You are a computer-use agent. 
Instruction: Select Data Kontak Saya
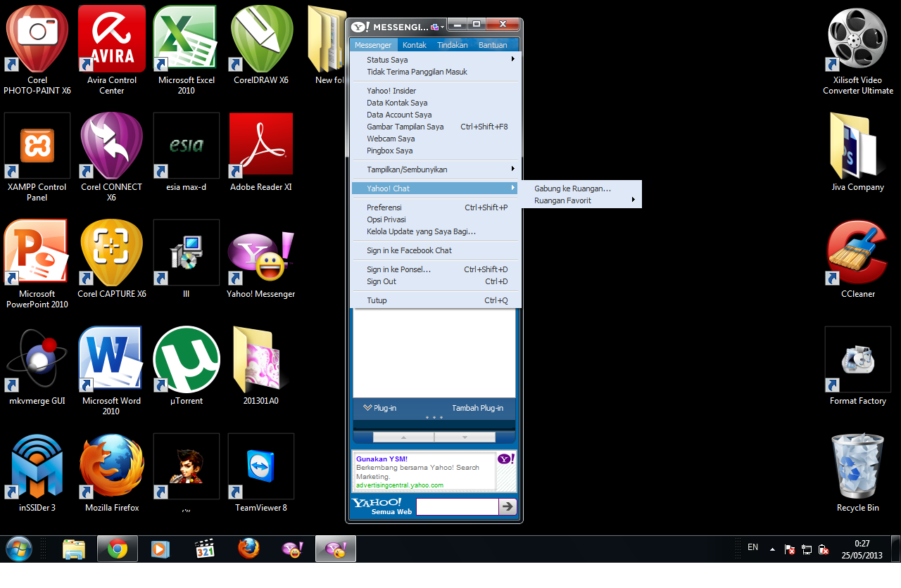point(435,103)
